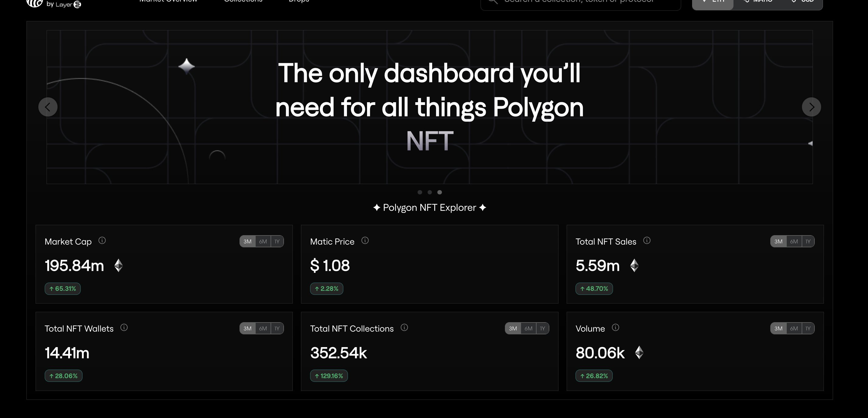
Task: Set Total NFT Collections range to 1Y
Action: click(542, 328)
